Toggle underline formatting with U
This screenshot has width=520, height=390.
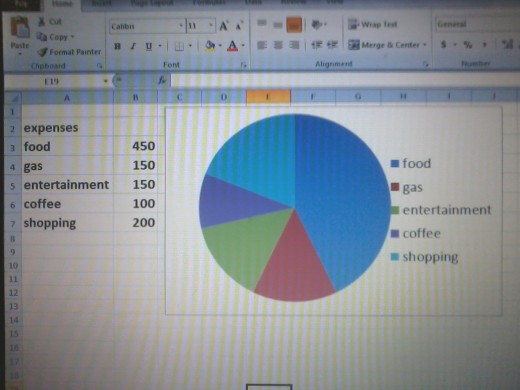pyautogui.click(x=149, y=46)
